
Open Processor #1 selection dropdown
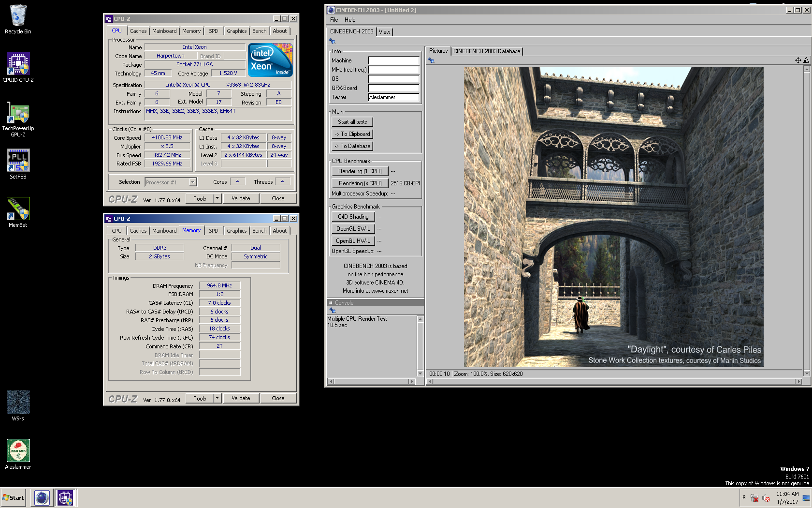(x=192, y=182)
